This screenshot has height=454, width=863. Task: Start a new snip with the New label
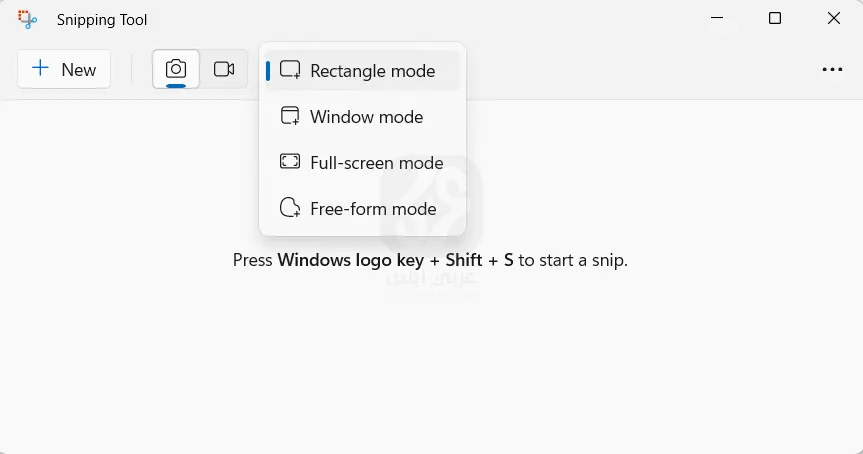pyautogui.click(x=79, y=70)
